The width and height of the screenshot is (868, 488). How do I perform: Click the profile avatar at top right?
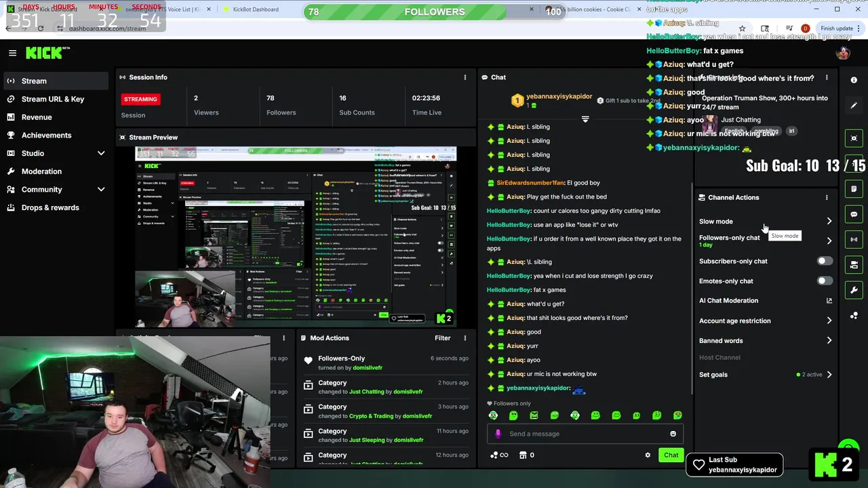tap(843, 53)
